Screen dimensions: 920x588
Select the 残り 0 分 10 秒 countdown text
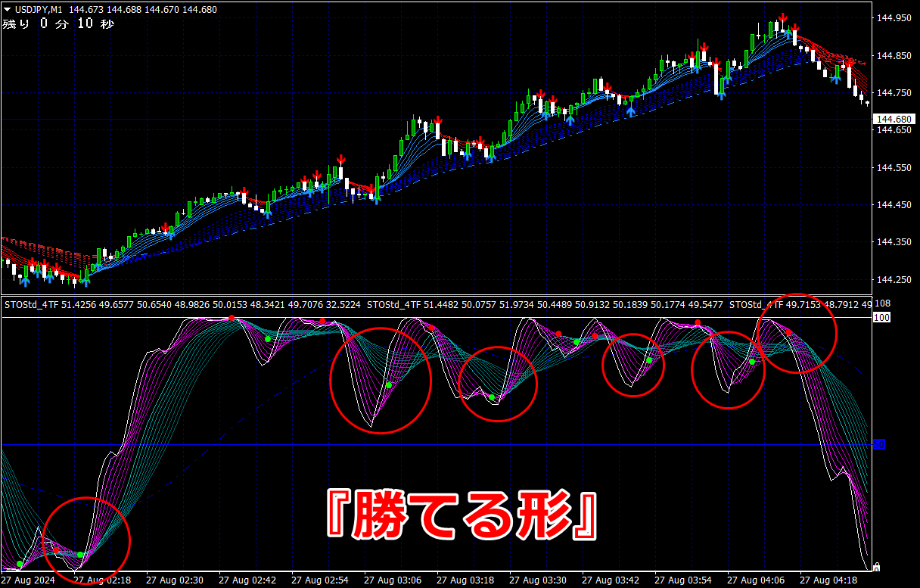pos(58,24)
